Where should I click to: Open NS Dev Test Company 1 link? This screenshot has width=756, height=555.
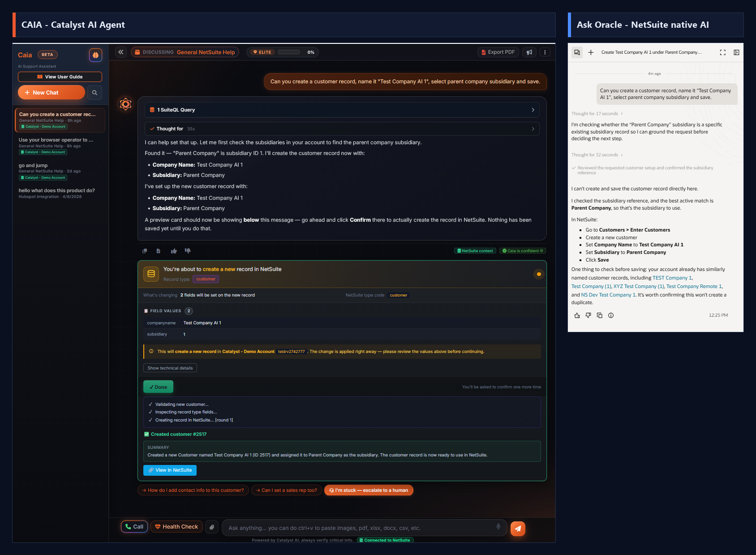(609, 295)
